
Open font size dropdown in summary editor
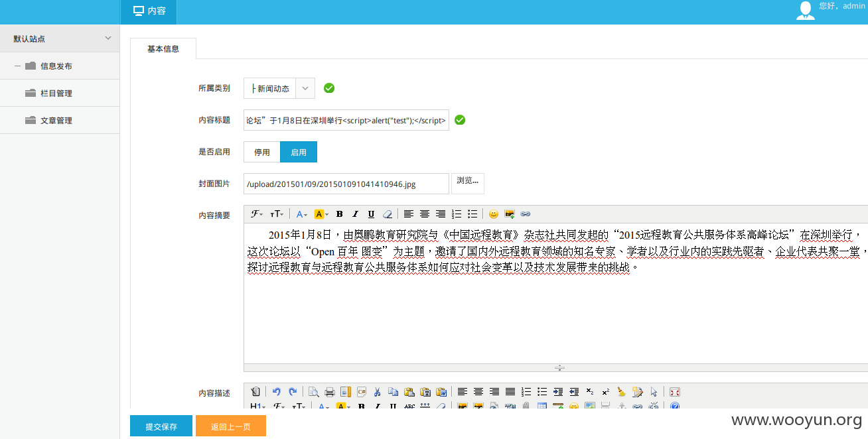coord(277,214)
